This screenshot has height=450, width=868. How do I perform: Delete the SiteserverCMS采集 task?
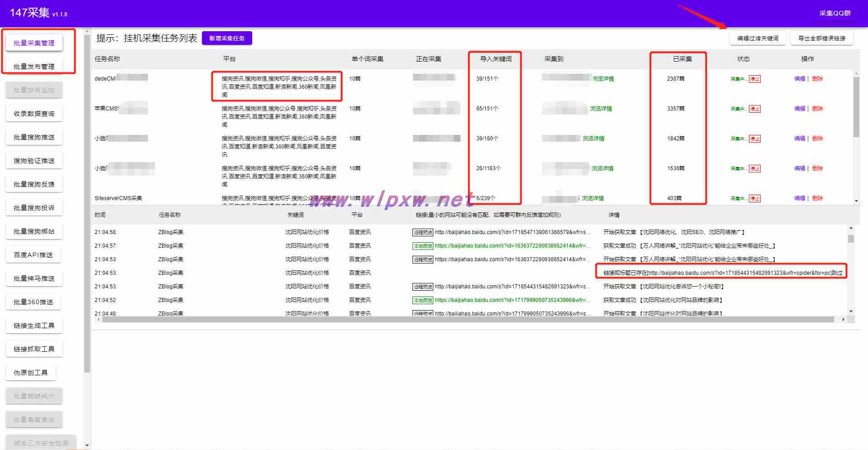(817, 198)
